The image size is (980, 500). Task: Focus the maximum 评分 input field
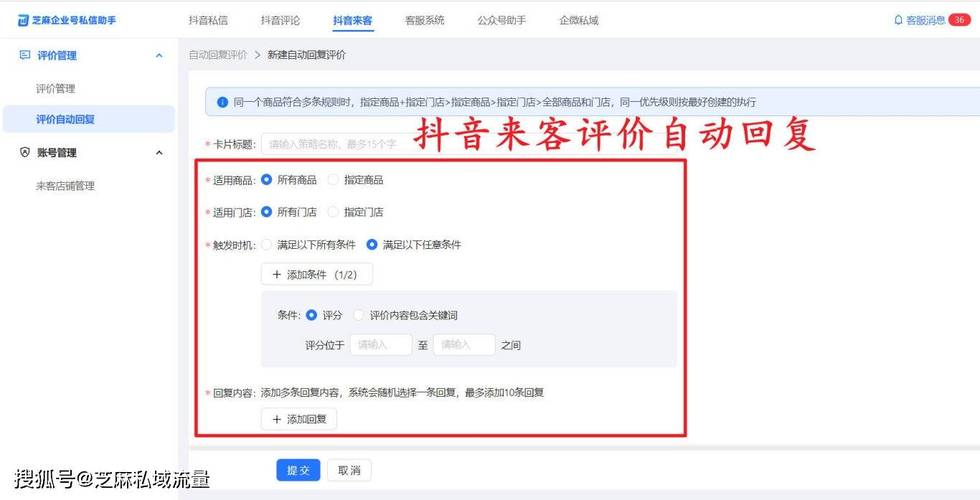coord(464,344)
